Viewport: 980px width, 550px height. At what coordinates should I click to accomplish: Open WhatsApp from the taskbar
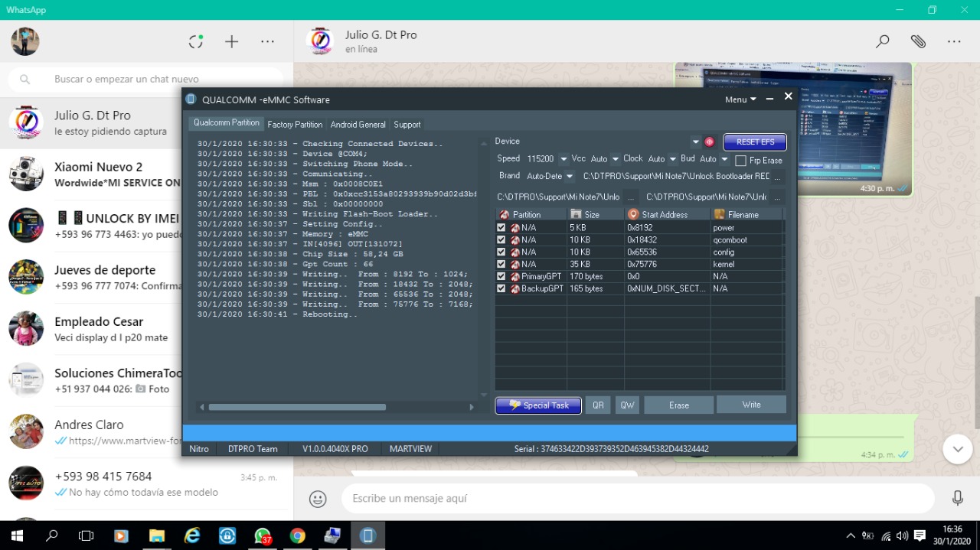click(263, 536)
